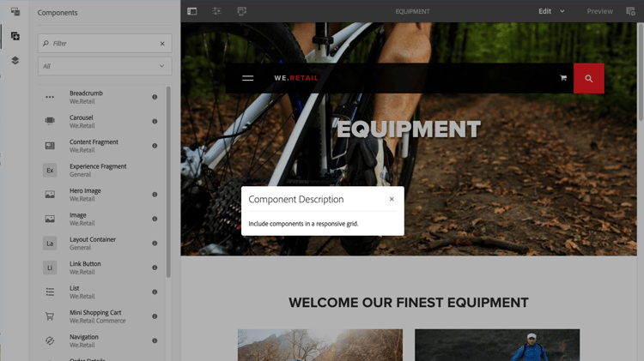
Task: Select the Carousel component name
Action: [x=82, y=117]
